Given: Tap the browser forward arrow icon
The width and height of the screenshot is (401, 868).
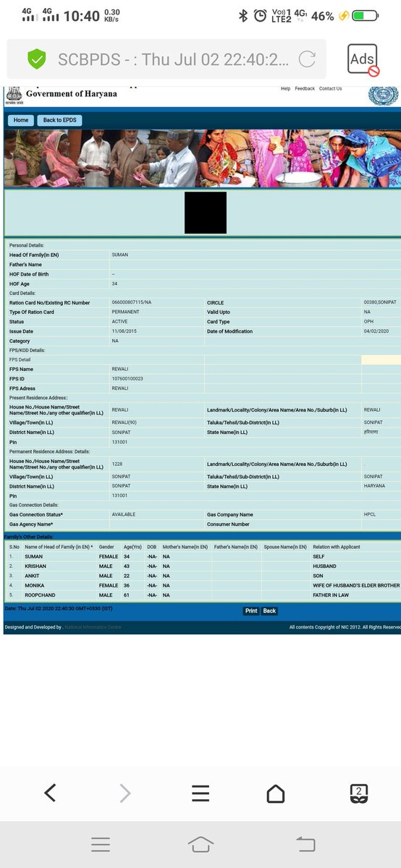Looking at the screenshot, I should 125,793.
